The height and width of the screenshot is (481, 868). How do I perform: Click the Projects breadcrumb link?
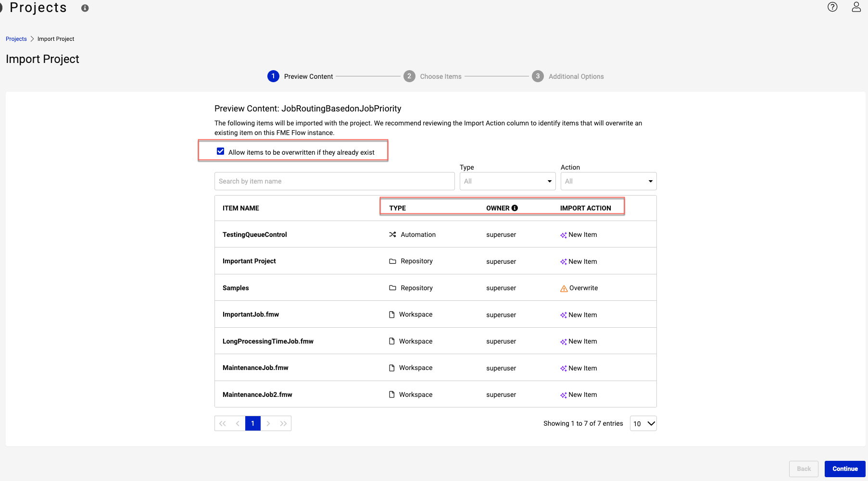(16, 39)
